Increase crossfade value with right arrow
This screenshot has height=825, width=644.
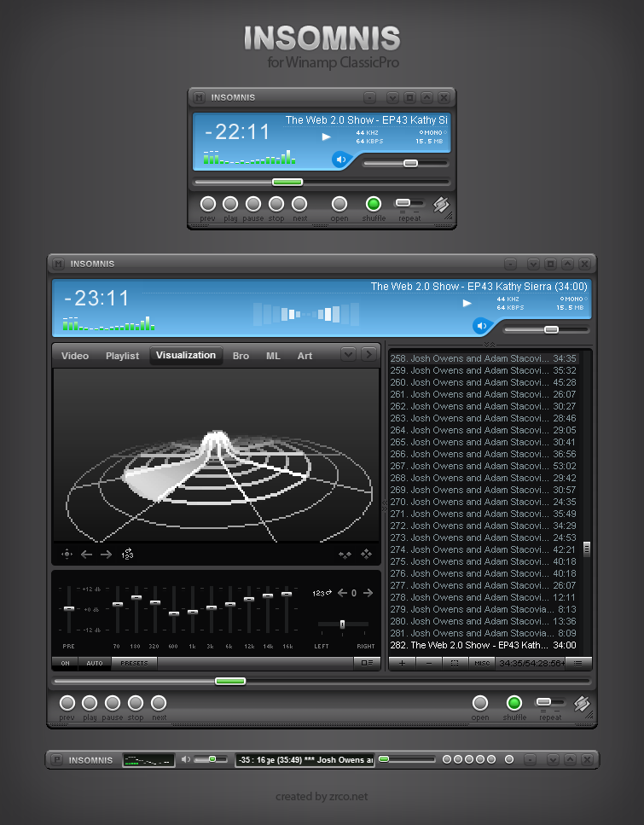[368, 593]
